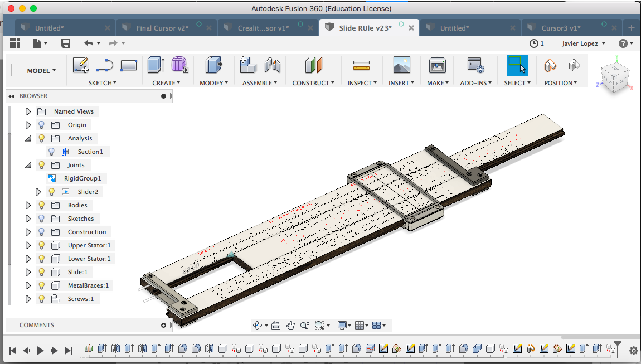
Task: Open the Create sketch tool
Action: [x=81, y=66]
